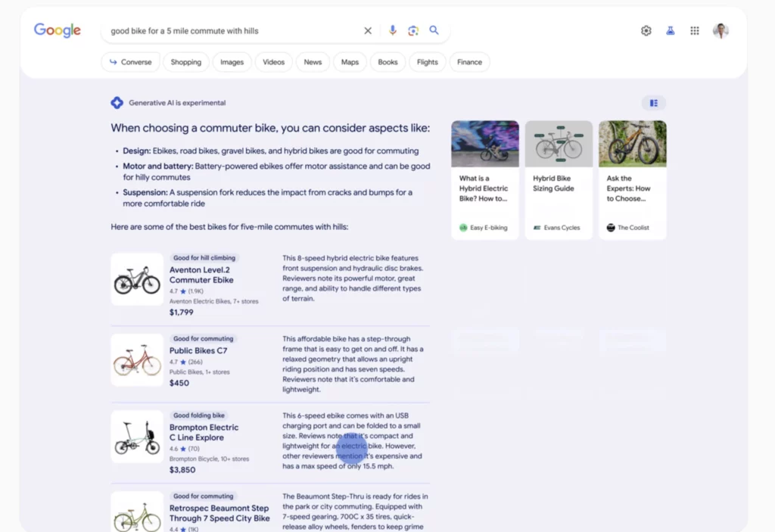Click the Evans Cycles source icon

[537, 228]
